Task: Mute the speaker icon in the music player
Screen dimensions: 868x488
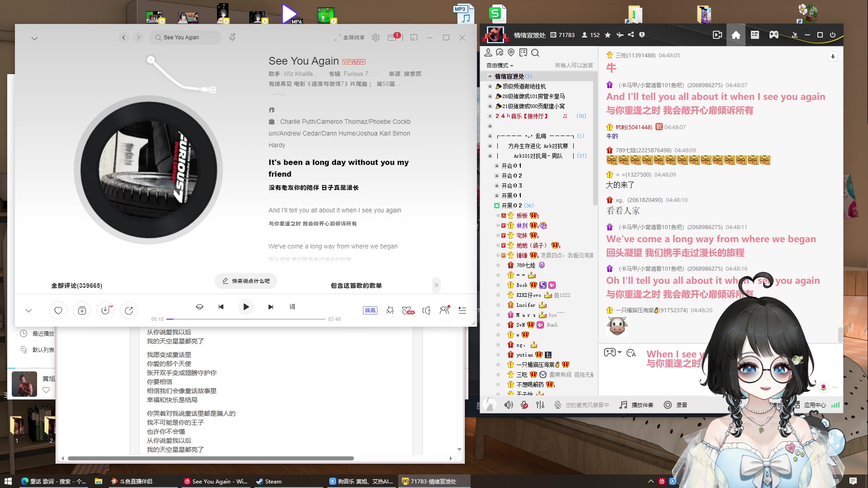Action: click(426, 310)
